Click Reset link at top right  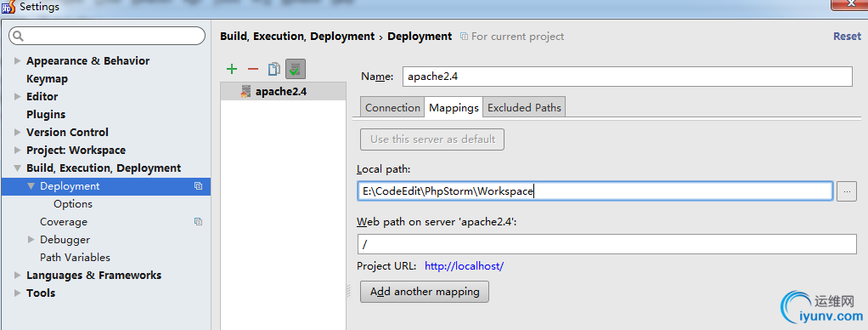tap(848, 36)
